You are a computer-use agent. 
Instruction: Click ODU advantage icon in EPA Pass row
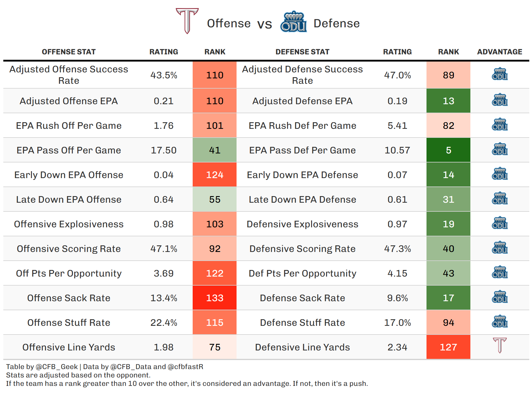tap(500, 149)
